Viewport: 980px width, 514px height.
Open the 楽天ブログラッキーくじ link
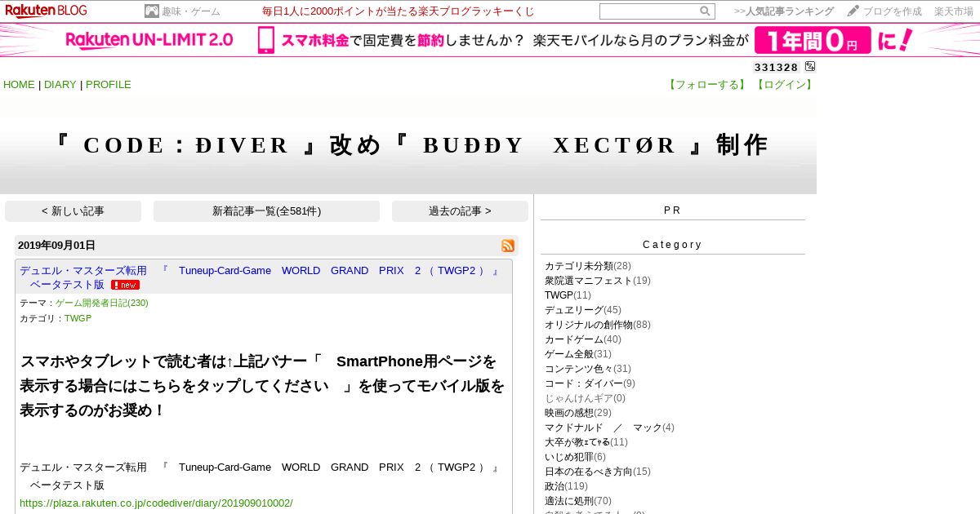tap(399, 11)
